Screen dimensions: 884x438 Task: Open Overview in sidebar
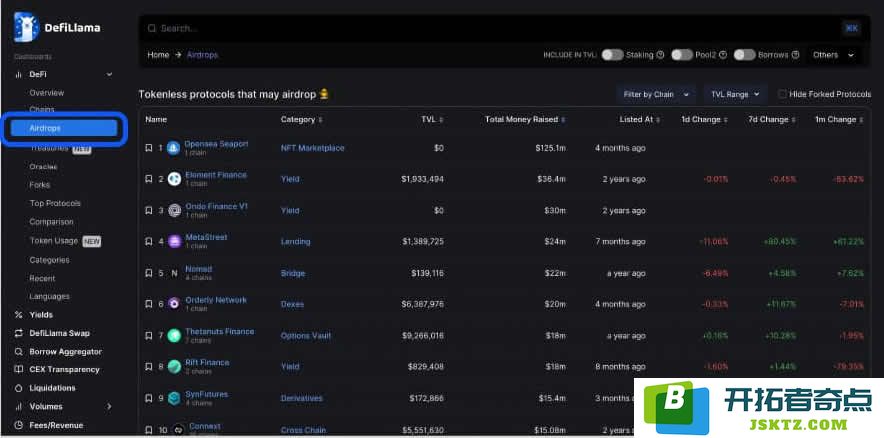click(47, 92)
